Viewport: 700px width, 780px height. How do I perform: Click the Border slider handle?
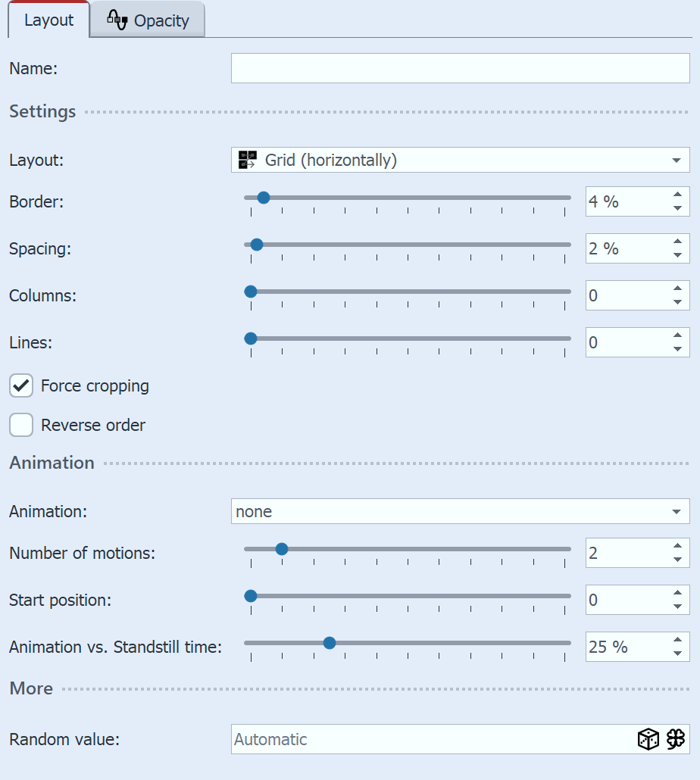[x=263, y=197]
